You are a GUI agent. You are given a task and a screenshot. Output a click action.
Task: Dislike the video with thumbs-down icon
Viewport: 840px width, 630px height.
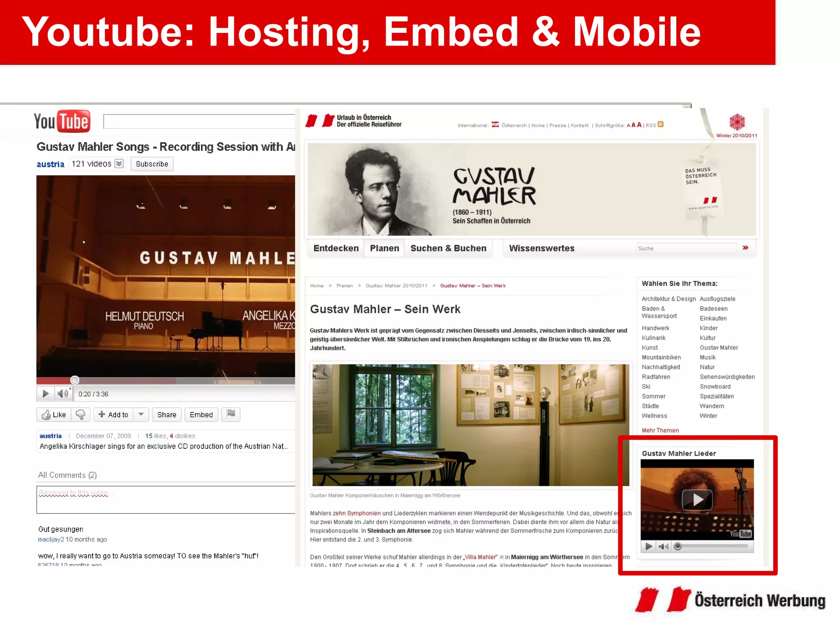pyautogui.click(x=80, y=415)
